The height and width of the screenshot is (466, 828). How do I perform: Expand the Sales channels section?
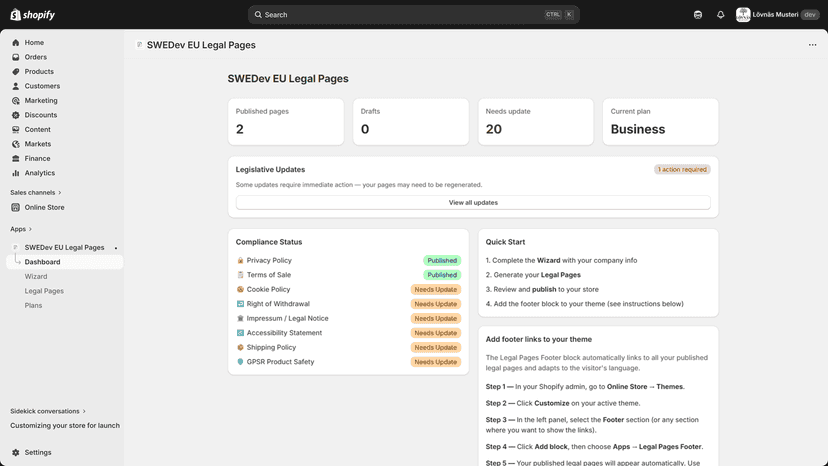pos(36,192)
